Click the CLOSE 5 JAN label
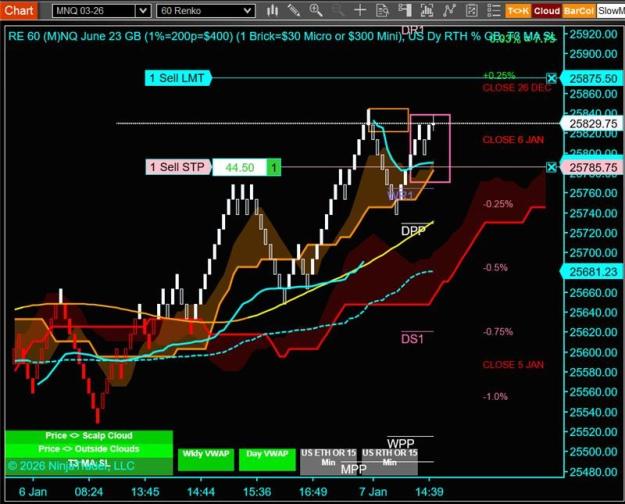 click(513, 364)
